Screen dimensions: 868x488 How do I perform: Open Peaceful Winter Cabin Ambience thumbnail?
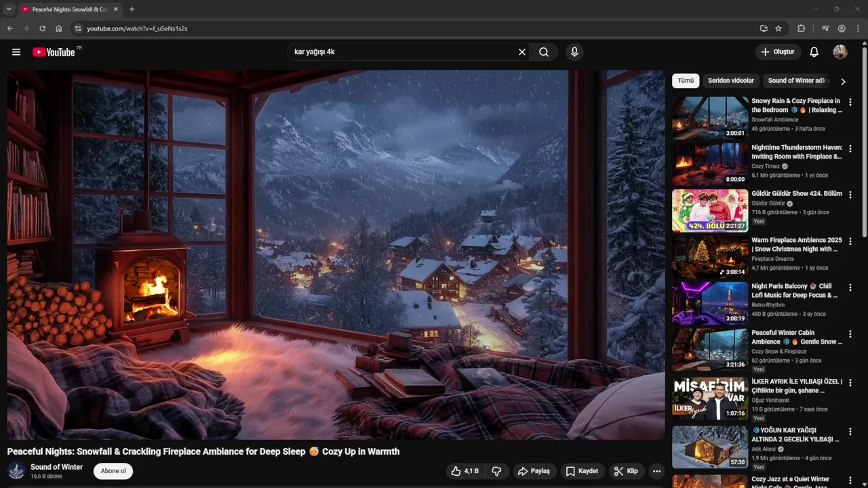[710, 350]
